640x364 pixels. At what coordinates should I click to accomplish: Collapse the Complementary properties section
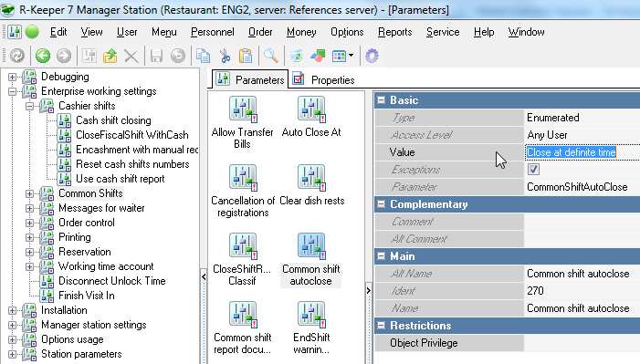(381, 204)
